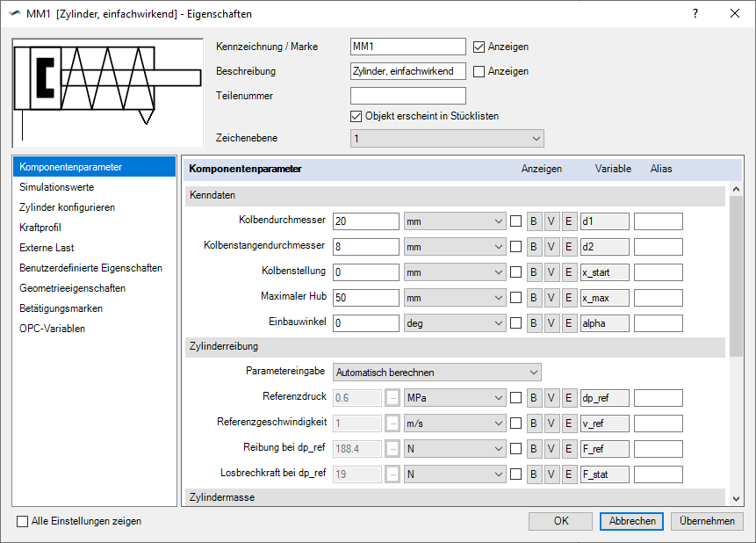Click the V button for Kolbenstangendurchmesser

[x=551, y=246]
